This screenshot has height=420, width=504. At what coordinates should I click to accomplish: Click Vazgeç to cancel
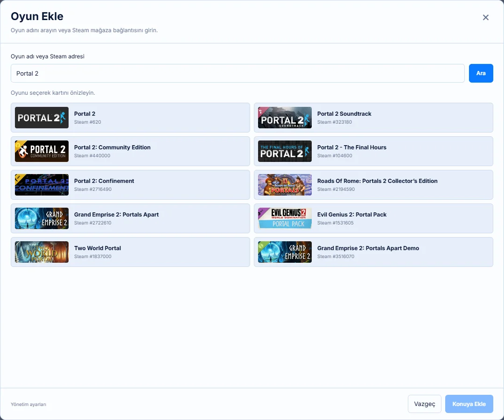click(x=425, y=404)
